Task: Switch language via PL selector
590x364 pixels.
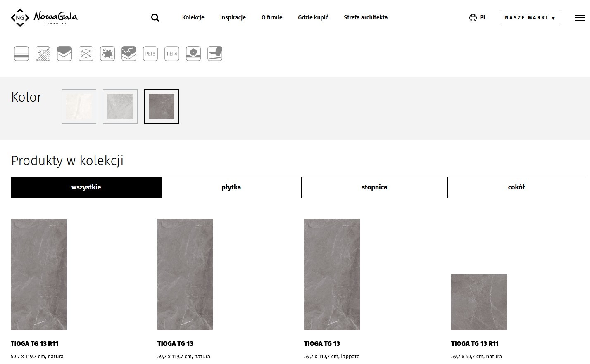Action: pos(483,17)
